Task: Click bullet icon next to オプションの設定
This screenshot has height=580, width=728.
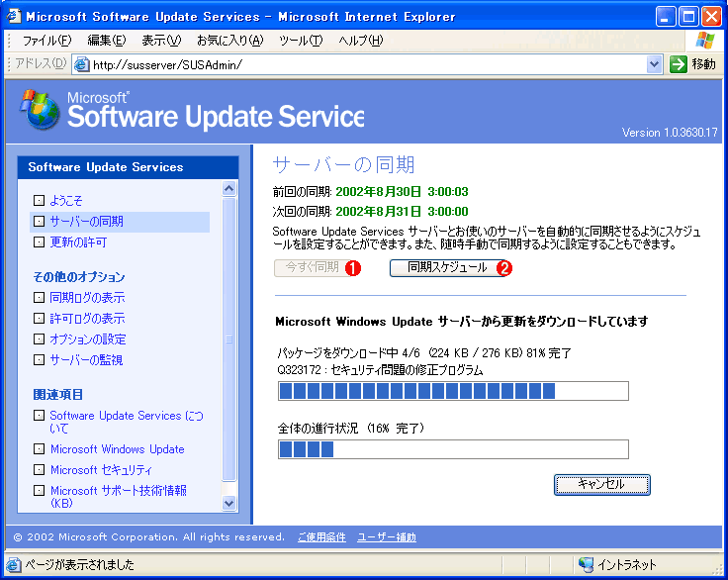Action: point(39,338)
